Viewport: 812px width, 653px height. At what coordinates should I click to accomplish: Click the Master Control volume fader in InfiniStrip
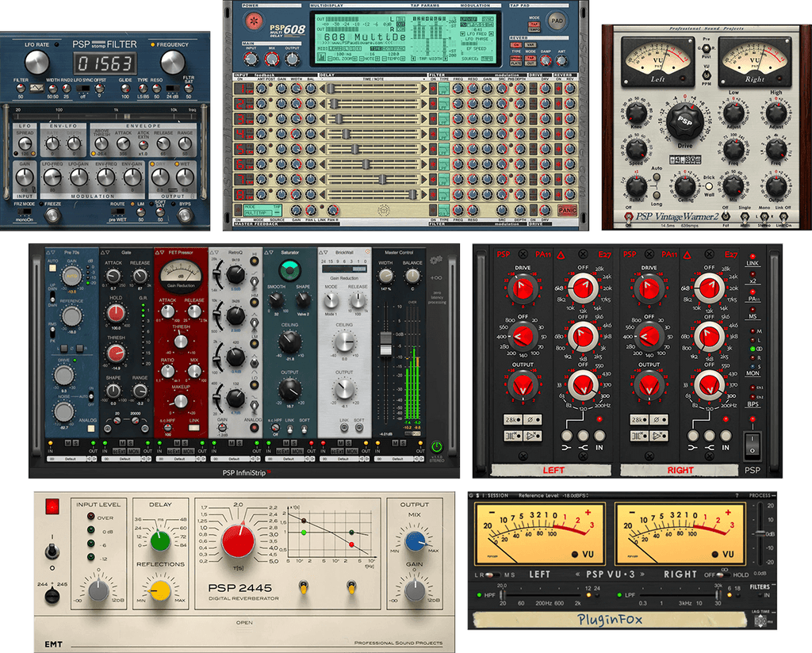pyautogui.click(x=386, y=343)
